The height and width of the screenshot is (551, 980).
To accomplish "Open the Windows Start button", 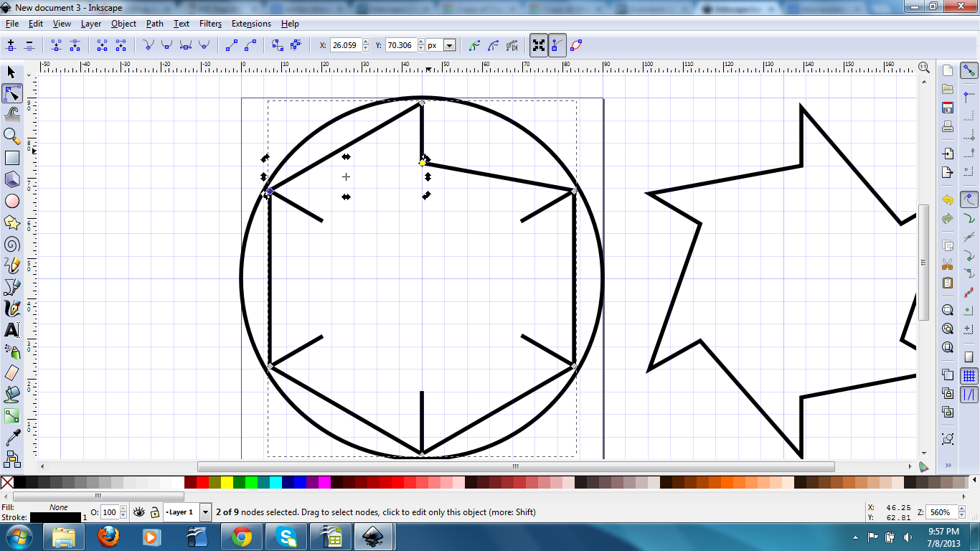I will pyautogui.click(x=18, y=537).
